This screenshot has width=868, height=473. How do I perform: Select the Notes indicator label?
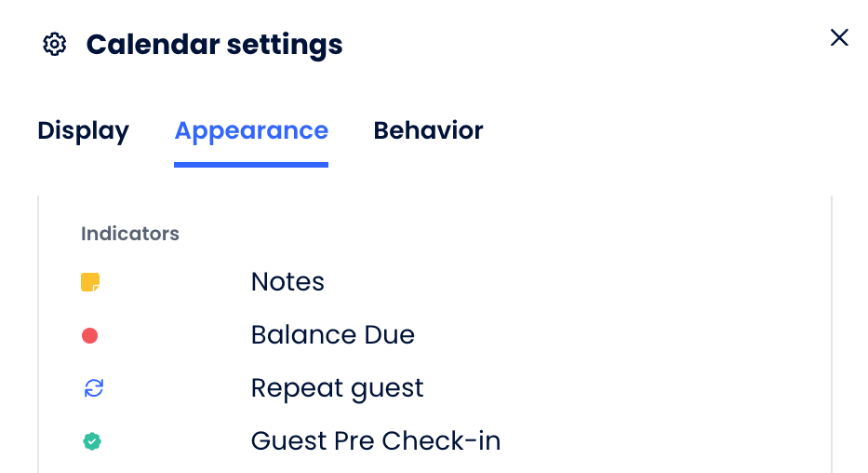tap(287, 281)
